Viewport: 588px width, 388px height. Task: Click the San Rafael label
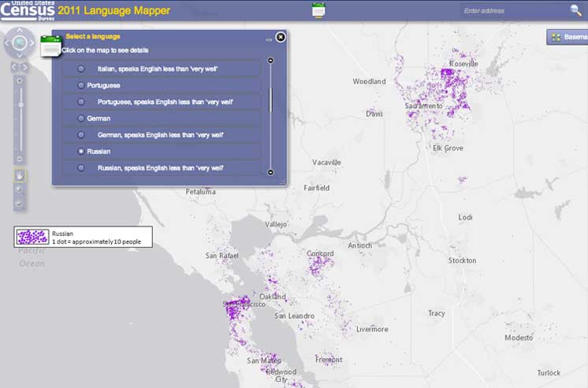[x=222, y=256]
